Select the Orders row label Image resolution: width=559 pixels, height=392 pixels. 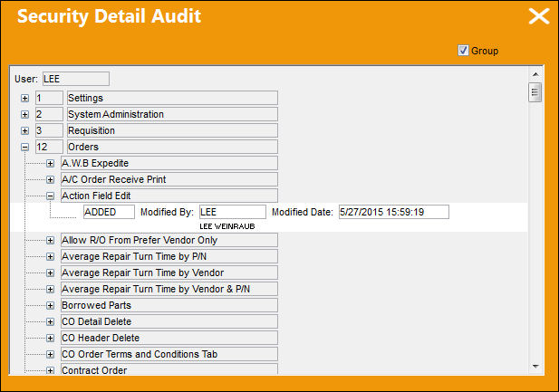[172, 147]
